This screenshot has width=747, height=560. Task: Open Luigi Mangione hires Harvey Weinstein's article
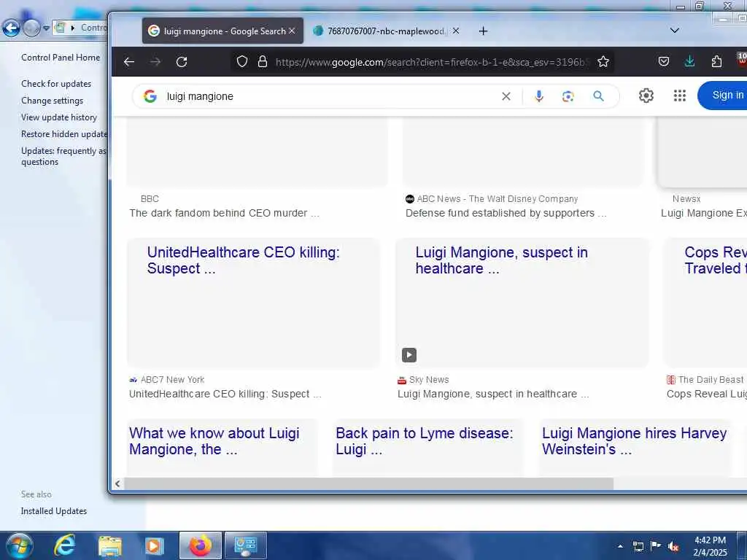[x=635, y=441]
